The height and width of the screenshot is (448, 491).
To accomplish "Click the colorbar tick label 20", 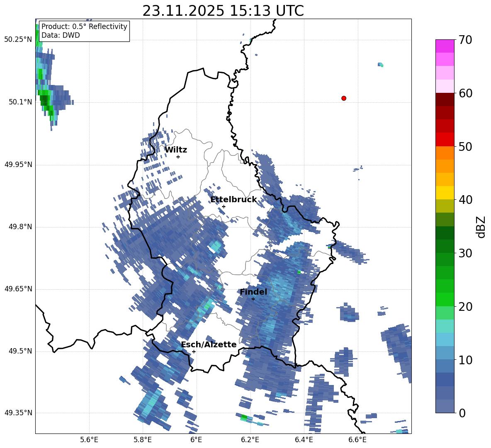I will tap(465, 307).
